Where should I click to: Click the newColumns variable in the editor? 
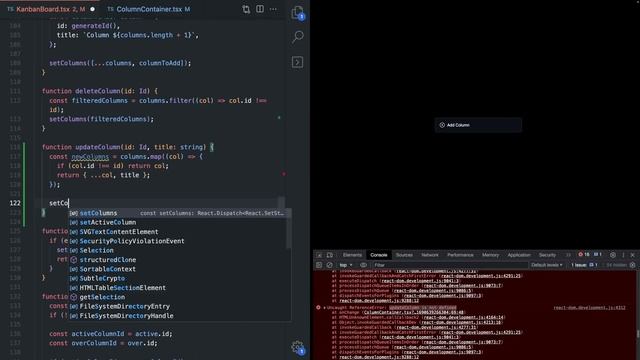click(x=90, y=157)
